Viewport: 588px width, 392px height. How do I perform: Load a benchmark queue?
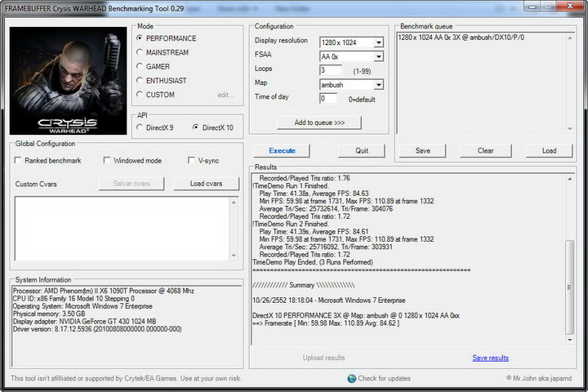click(x=550, y=151)
